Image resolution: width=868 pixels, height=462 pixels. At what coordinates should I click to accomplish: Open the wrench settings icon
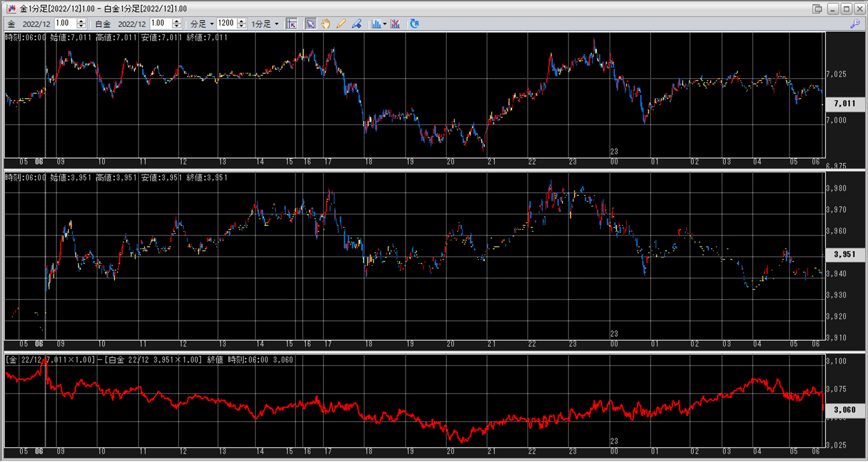[855, 24]
